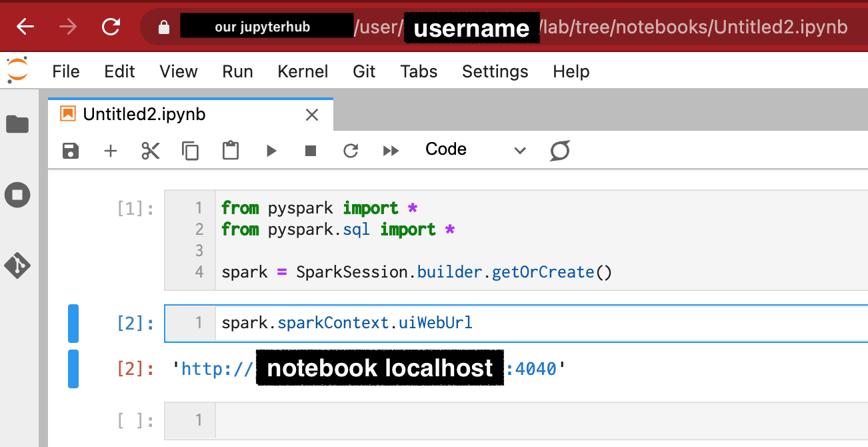Image resolution: width=868 pixels, height=447 pixels.
Task: Open the Tabs menu
Action: 419,71
